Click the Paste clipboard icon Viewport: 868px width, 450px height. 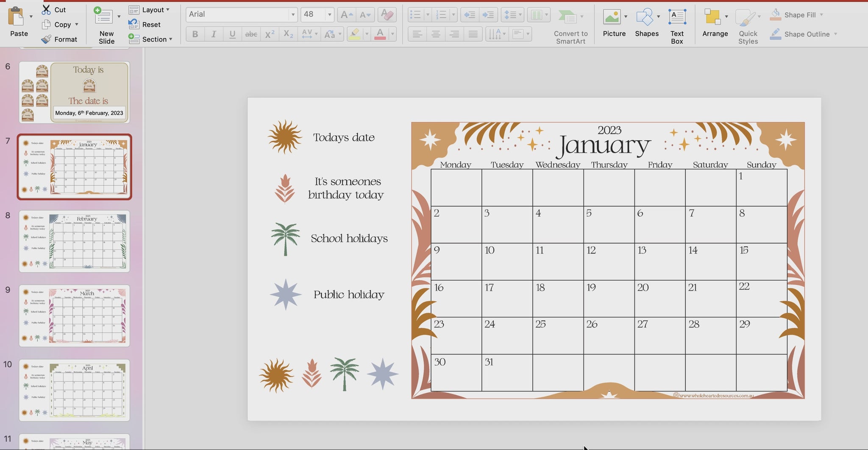[x=17, y=17]
